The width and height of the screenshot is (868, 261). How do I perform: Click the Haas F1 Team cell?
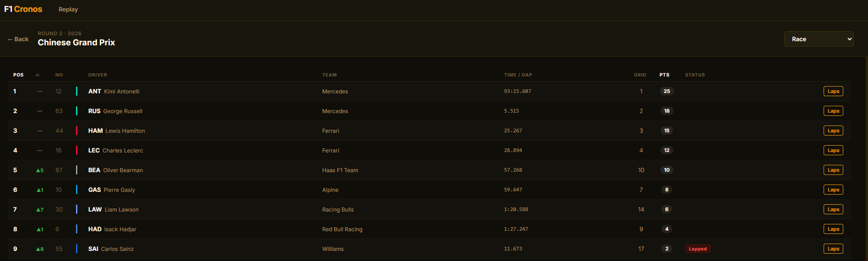pyautogui.click(x=340, y=170)
